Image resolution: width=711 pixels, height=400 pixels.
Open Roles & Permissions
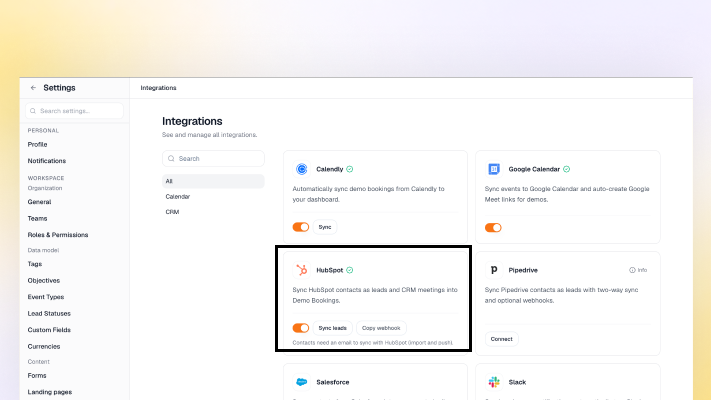(58, 235)
